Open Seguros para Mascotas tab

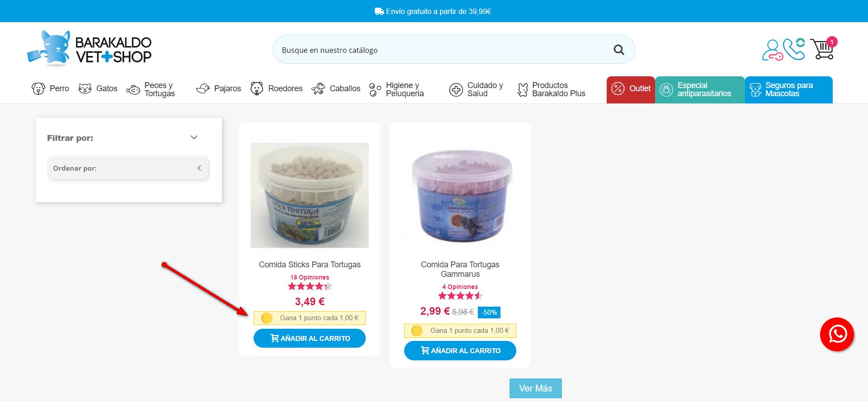[x=789, y=89]
